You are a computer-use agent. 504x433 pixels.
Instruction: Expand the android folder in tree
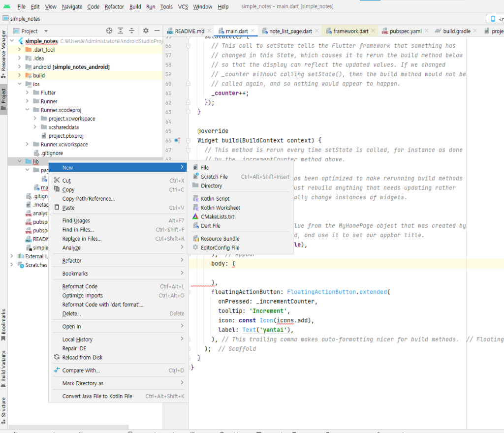click(x=19, y=67)
